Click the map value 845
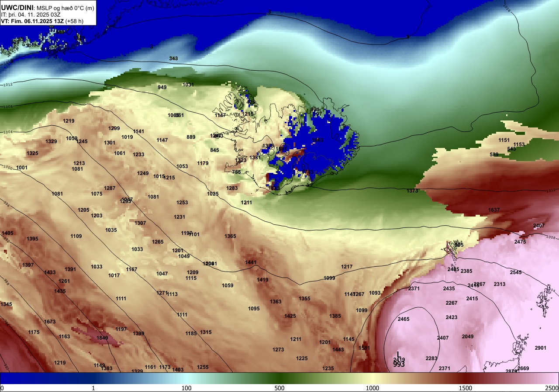Image resolution: width=559 pixels, height=392 pixels. [x=214, y=150]
